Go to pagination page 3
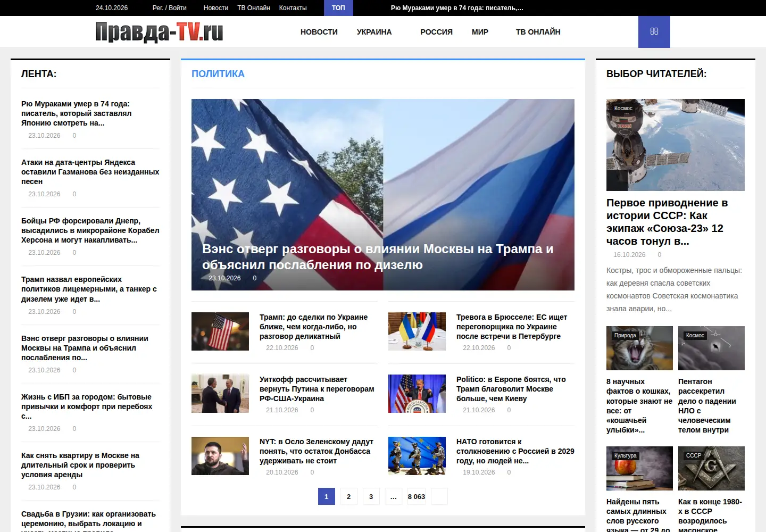The height and width of the screenshot is (532, 766). pyautogui.click(x=371, y=496)
